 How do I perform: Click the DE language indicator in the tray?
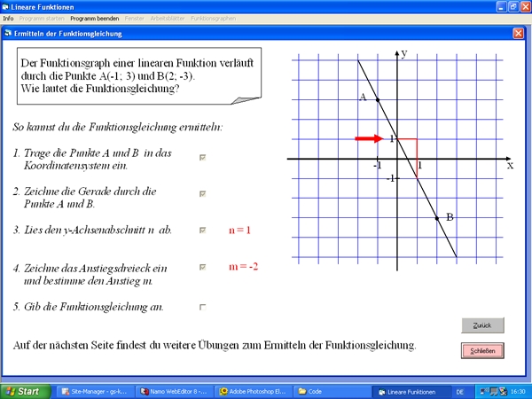point(460,391)
